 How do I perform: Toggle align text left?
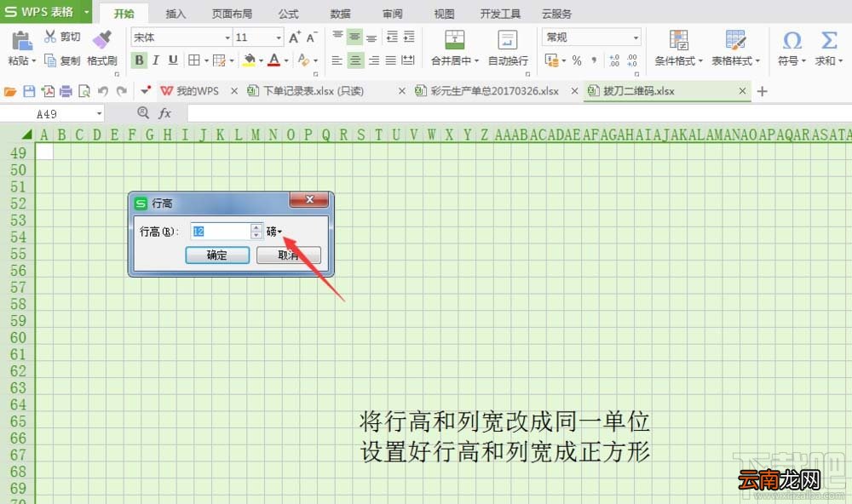[337, 60]
